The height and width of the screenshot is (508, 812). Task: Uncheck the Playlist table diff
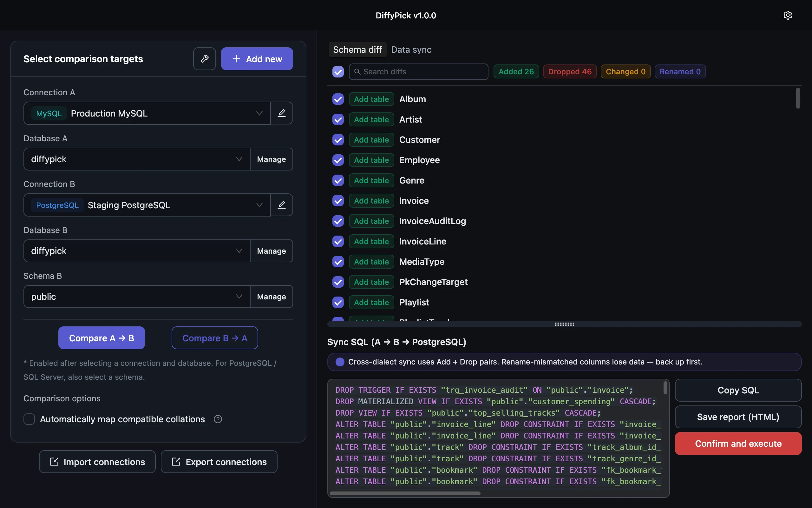pos(338,302)
